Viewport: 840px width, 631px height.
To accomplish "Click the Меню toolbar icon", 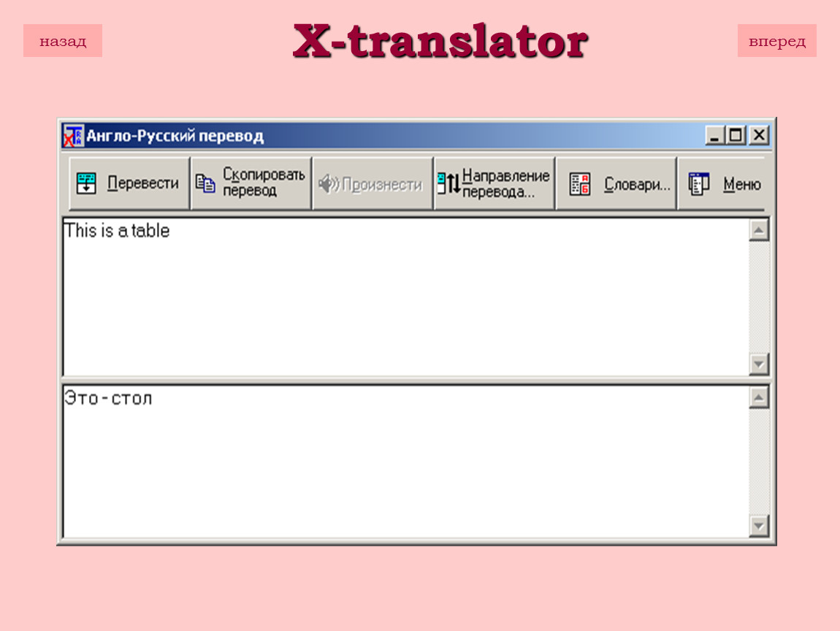I will pyautogui.click(x=699, y=184).
